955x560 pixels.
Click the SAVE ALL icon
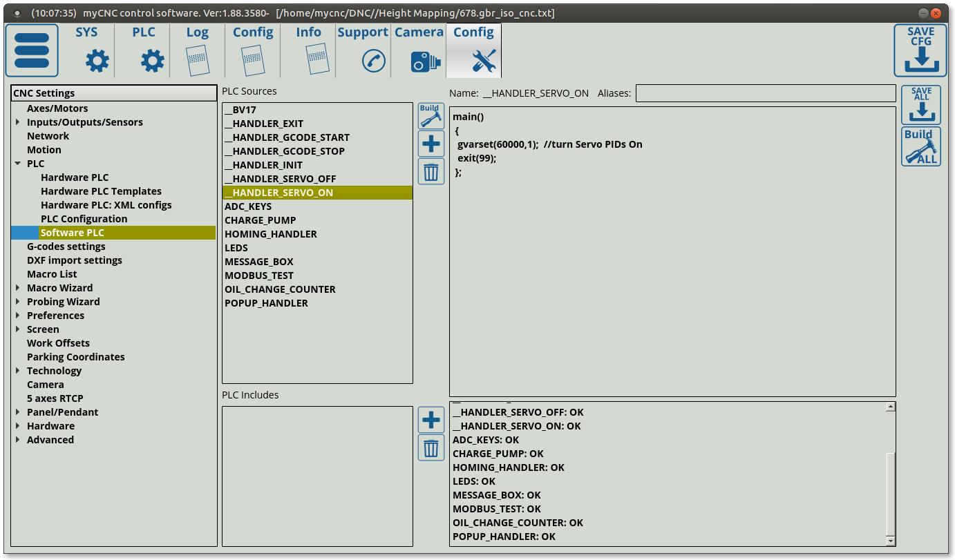920,106
